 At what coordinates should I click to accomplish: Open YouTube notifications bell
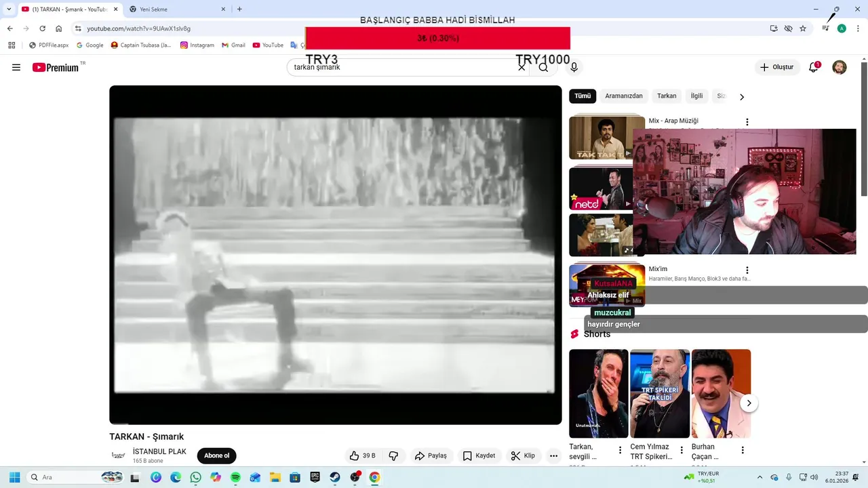[x=813, y=67]
